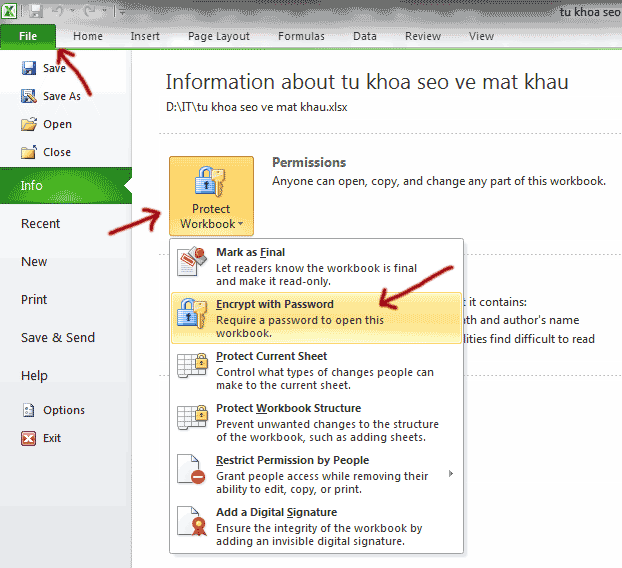The height and width of the screenshot is (568, 622).
Task: Click the Protect Current Sheet grid icon
Action: (x=192, y=365)
